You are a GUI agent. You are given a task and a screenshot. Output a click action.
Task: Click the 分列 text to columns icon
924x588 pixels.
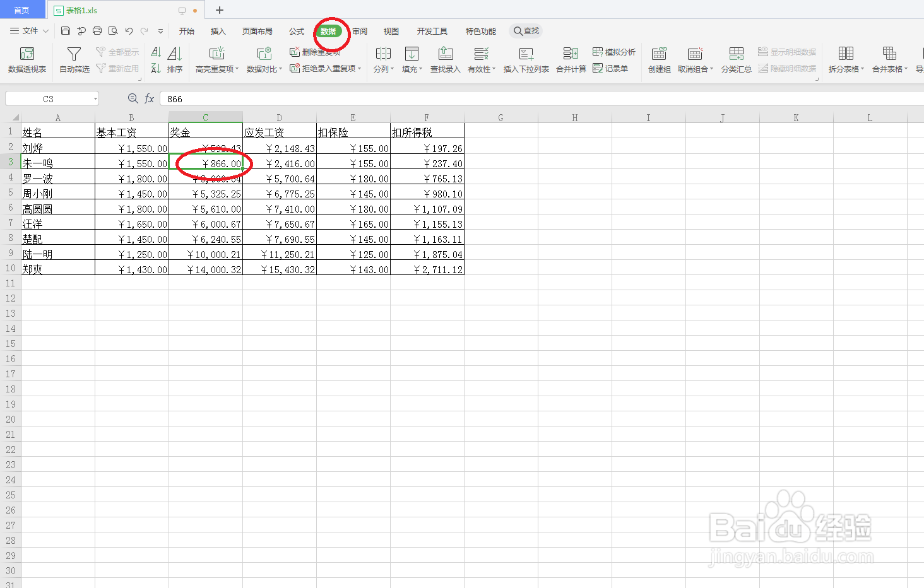383,54
